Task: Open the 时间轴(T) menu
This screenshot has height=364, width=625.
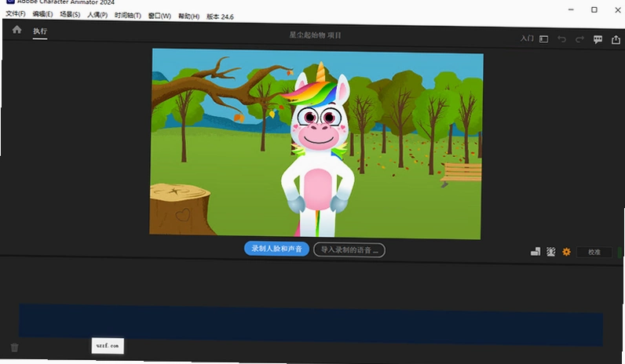Action: (127, 15)
